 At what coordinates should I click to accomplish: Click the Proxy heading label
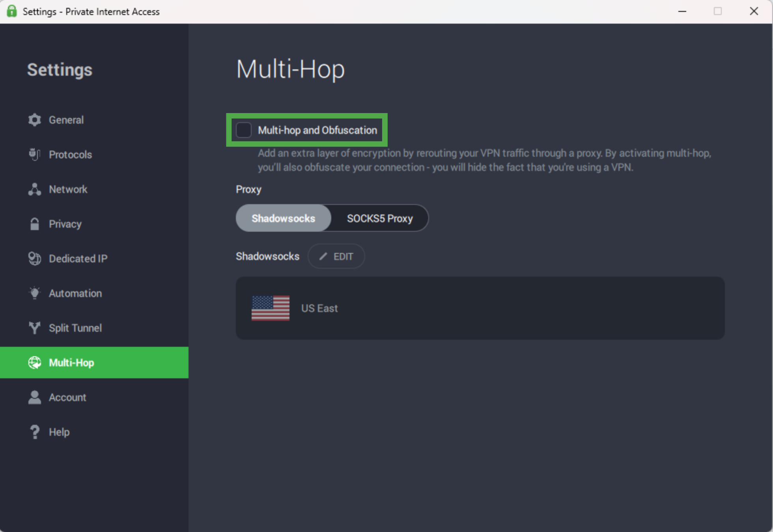coord(248,190)
